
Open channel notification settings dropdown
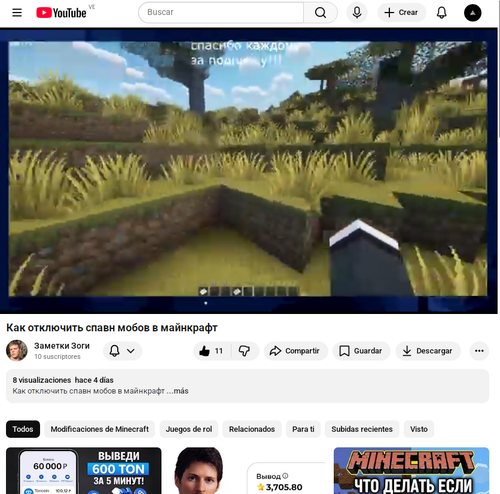[x=122, y=351]
